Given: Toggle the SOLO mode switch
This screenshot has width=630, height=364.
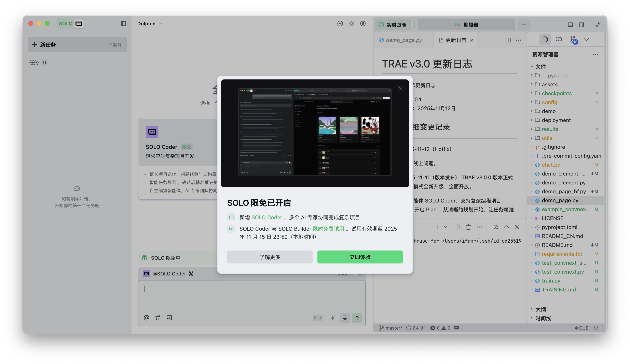Looking at the screenshot, I should click(70, 24).
